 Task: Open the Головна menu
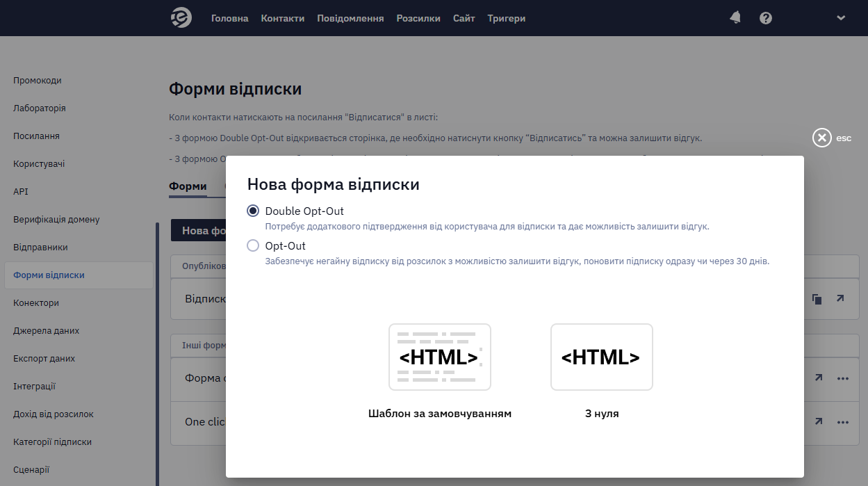[229, 18]
